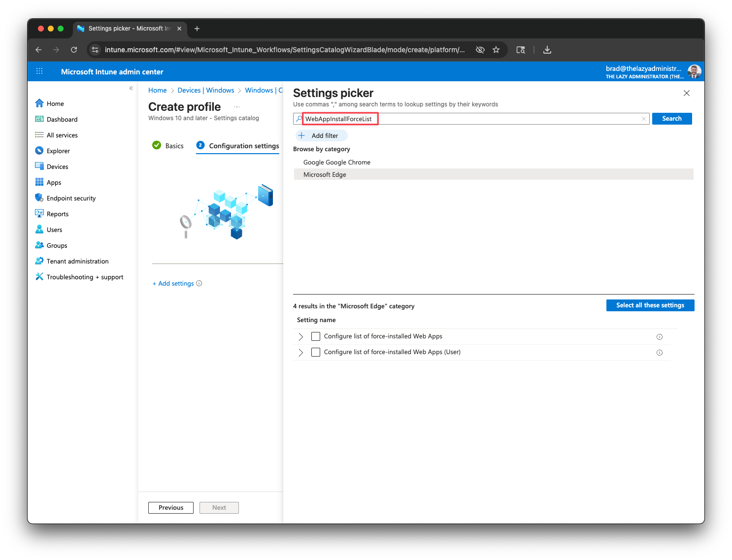Screen dimensions: 732x560
Task: Check Configure list of force-installed Web Apps (User)
Action: click(316, 352)
